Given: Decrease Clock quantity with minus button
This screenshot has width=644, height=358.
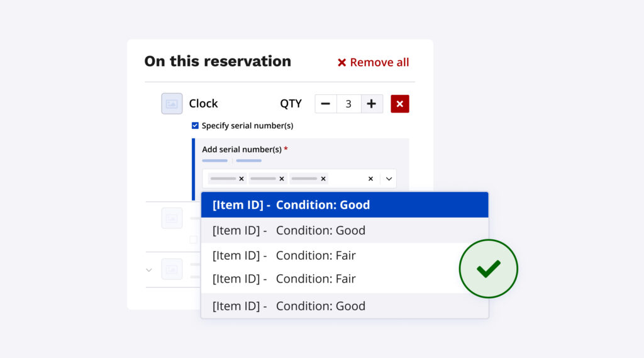Looking at the screenshot, I should 326,104.
